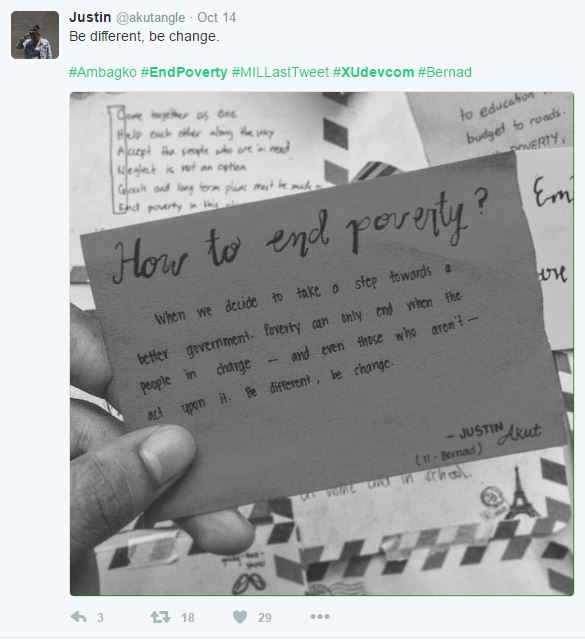Screen dimensions: 585x643
Task: Click the reply count number 3
Action: tap(100, 617)
